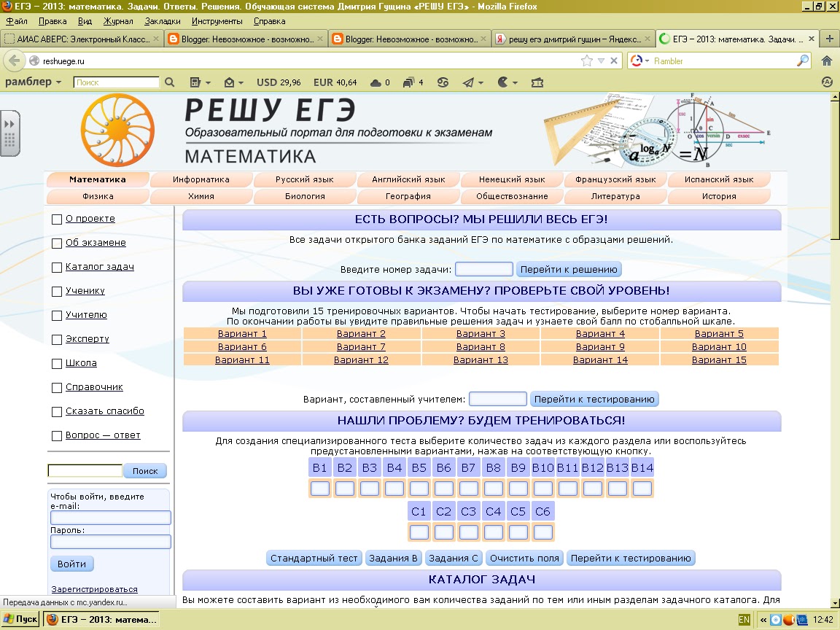Image resolution: width=840 pixels, height=630 pixels.
Task: Expand the рамблер toolbar dropdown
Action: point(34,82)
